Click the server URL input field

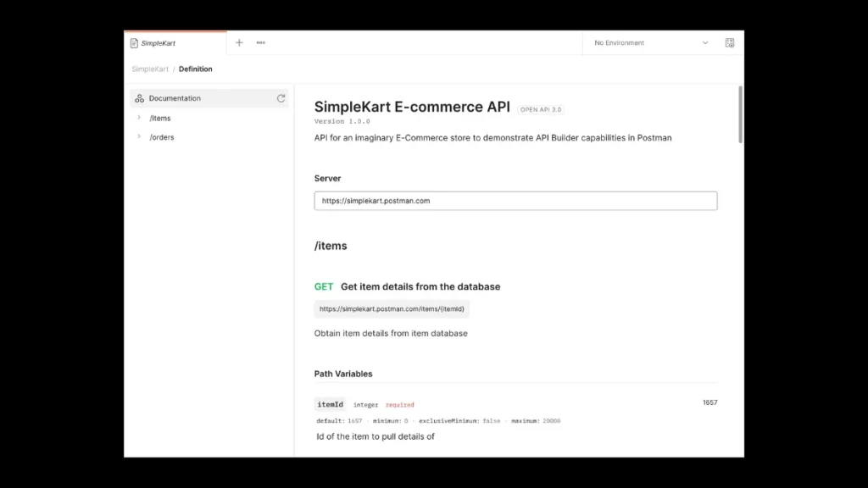(515, 201)
